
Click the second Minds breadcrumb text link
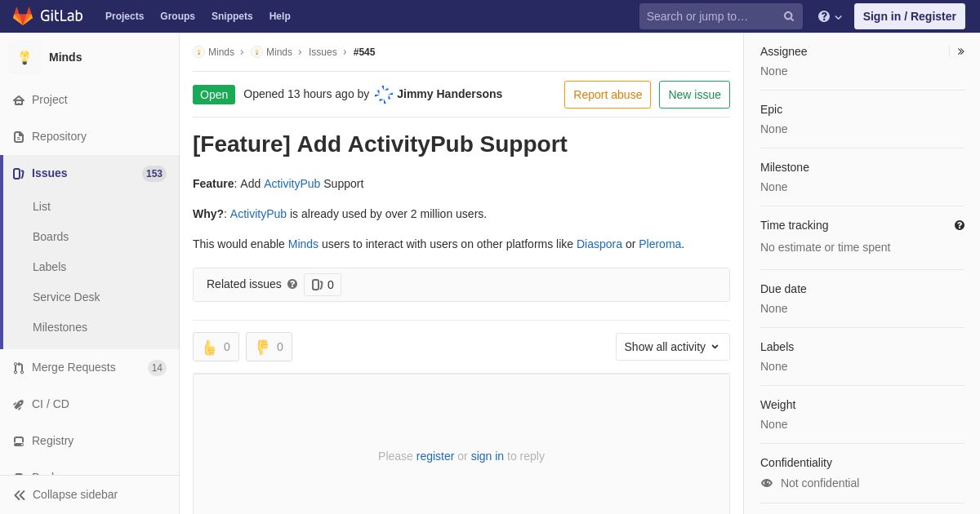point(279,52)
